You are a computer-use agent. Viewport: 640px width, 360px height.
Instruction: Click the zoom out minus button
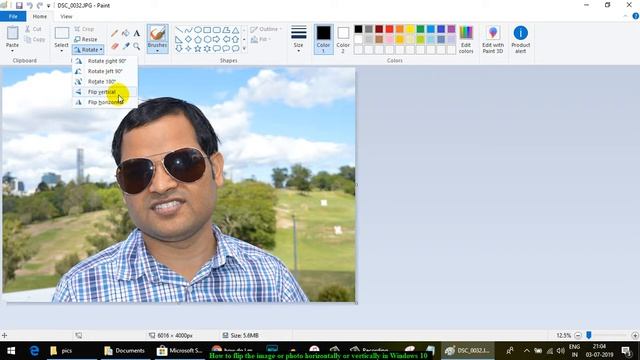click(578, 336)
